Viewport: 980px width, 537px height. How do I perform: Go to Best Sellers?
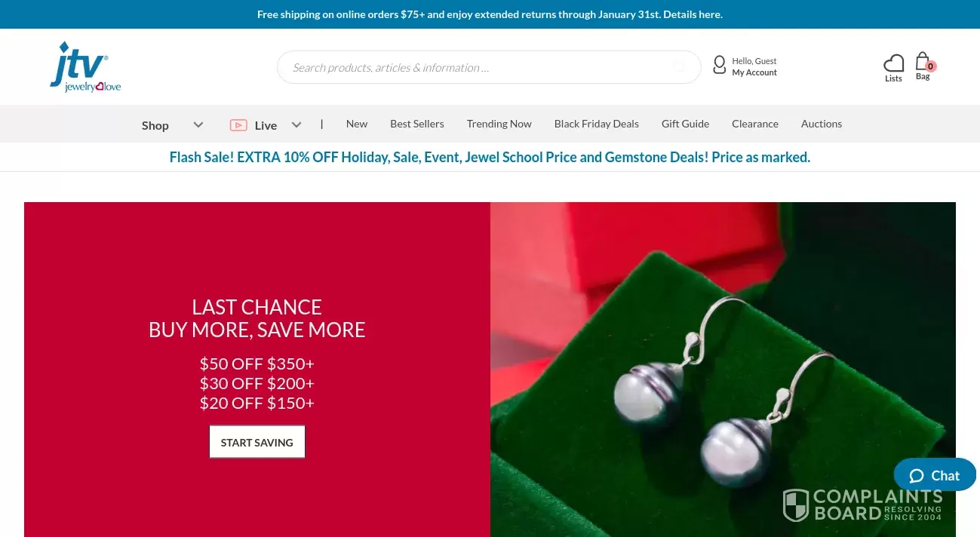click(417, 124)
